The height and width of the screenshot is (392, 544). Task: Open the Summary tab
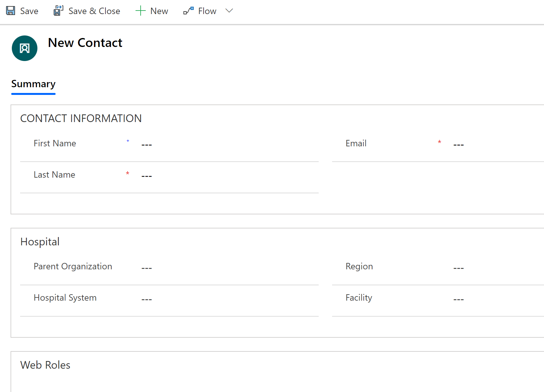point(33,84)
